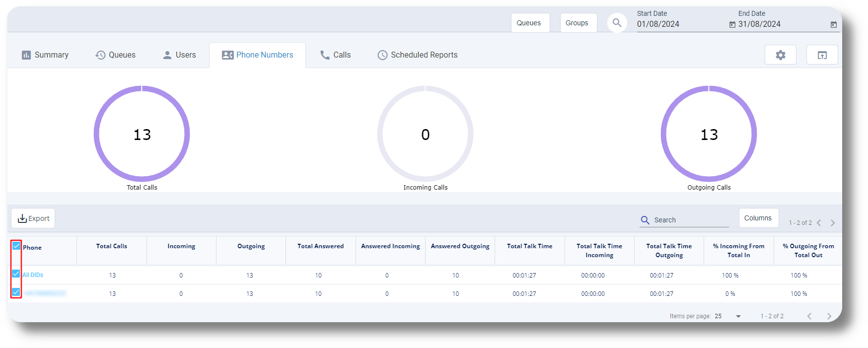Image resolution: width=868 pixels, height=348 pixels.
Task: Sort by Answered Incoming column header
Action: pos(391,246)
